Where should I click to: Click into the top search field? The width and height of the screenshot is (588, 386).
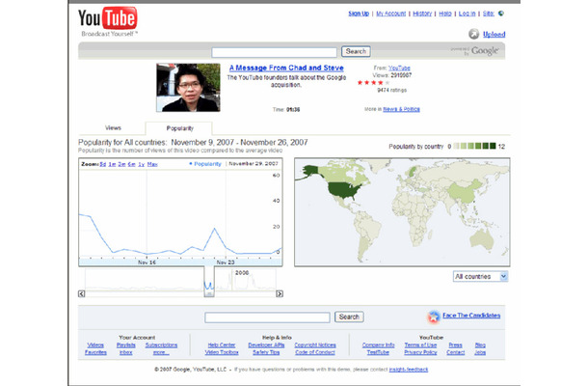[274, 52]
